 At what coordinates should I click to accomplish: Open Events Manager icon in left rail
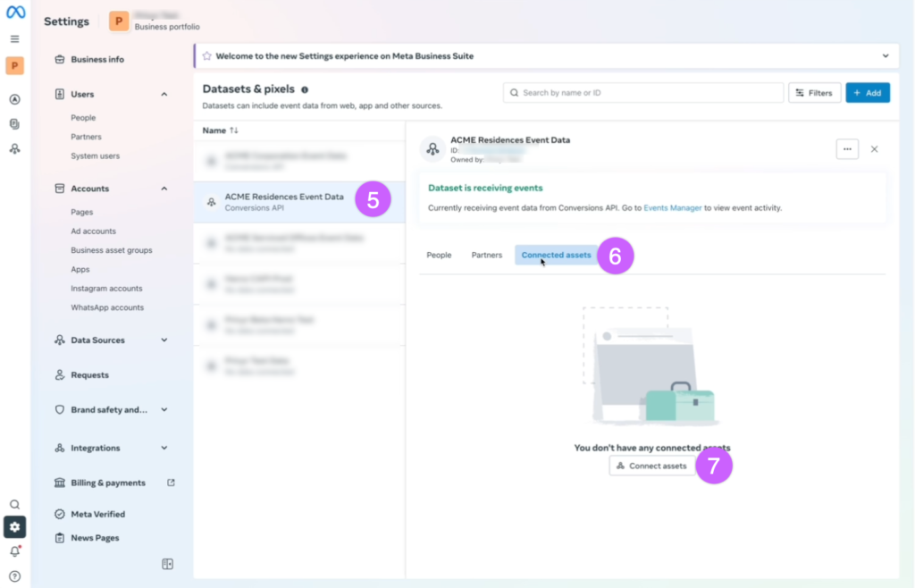pyautogui.click(x=15, y=148)
